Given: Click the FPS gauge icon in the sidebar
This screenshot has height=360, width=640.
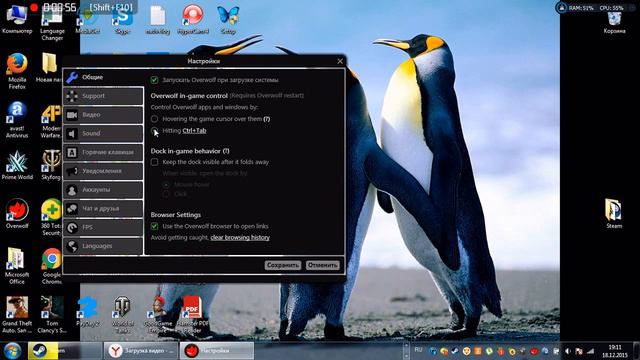Looking at the screenshot, I should coord(72,227).
